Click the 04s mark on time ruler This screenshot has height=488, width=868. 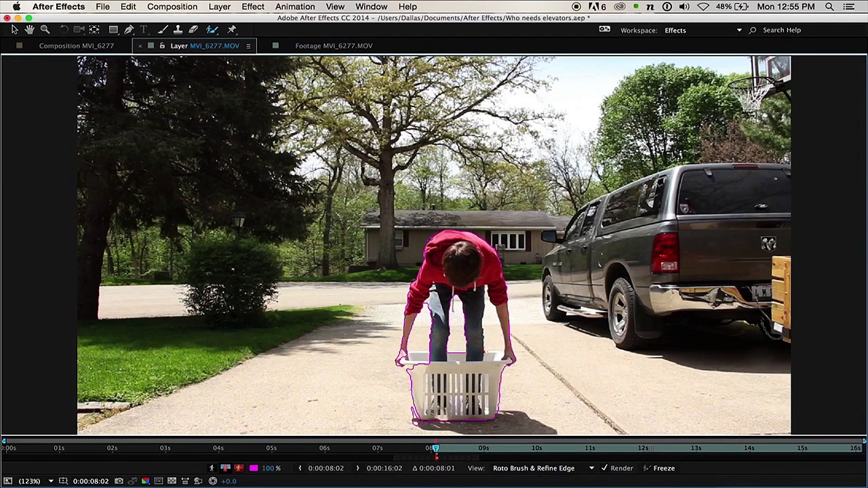218,448
